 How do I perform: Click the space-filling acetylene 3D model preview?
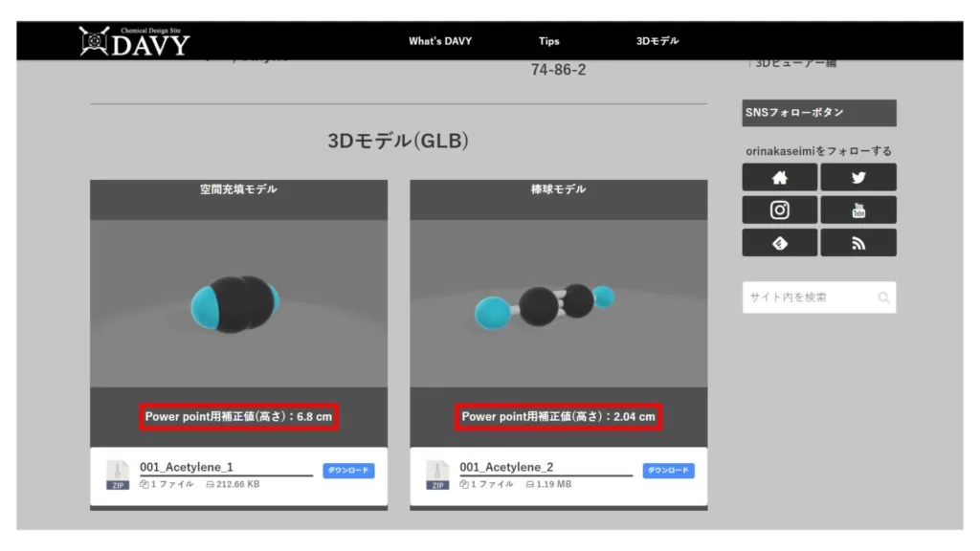238,302
